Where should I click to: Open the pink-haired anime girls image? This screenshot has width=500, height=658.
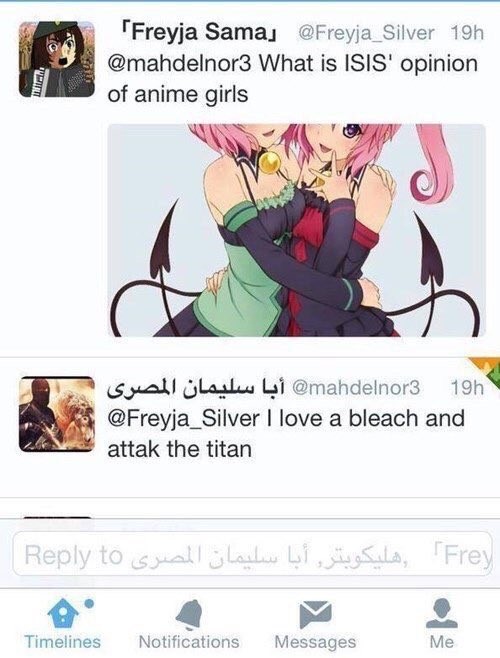pyautogui.click(x=296, y=230)
